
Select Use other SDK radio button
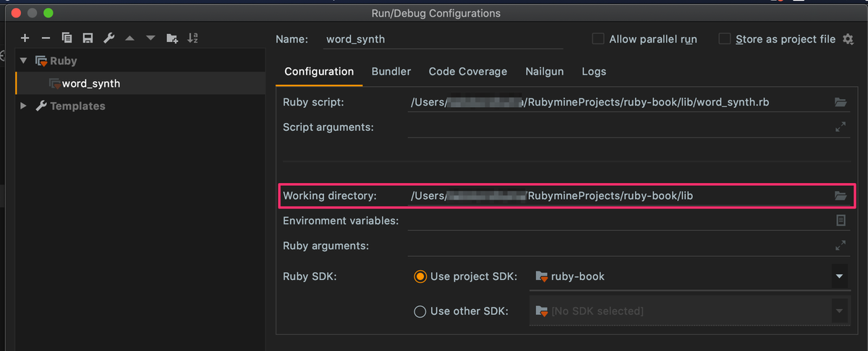420,311
